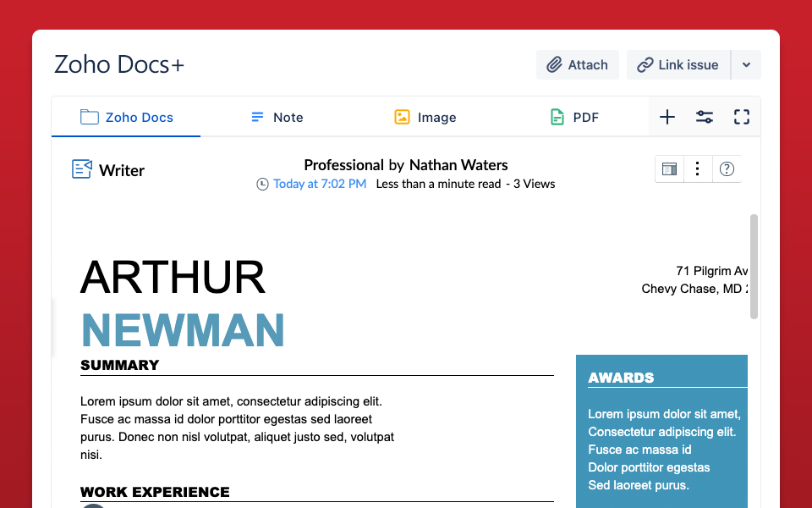Click the 3 Views counter text
812x508 pixels.
(534, 184)
